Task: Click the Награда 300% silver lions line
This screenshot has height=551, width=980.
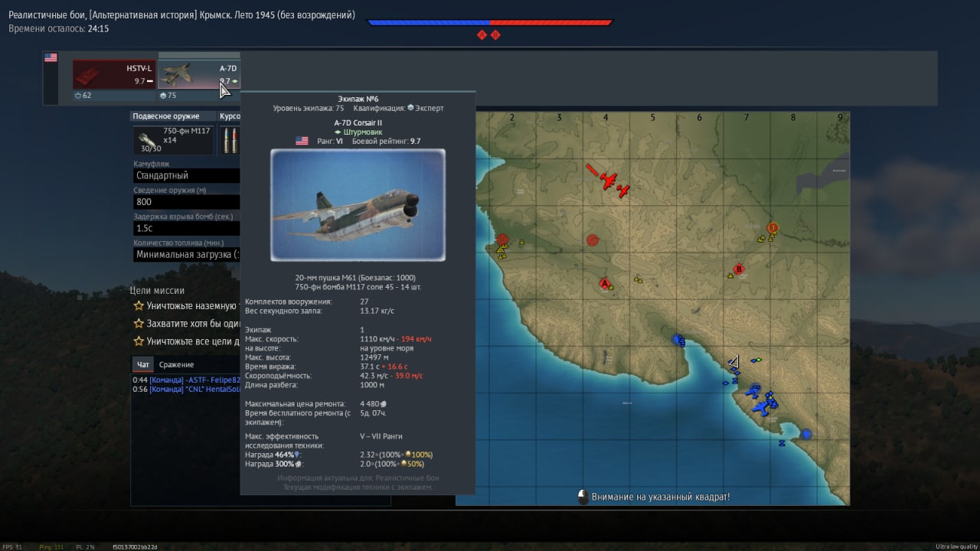Action: coord(335,464)
